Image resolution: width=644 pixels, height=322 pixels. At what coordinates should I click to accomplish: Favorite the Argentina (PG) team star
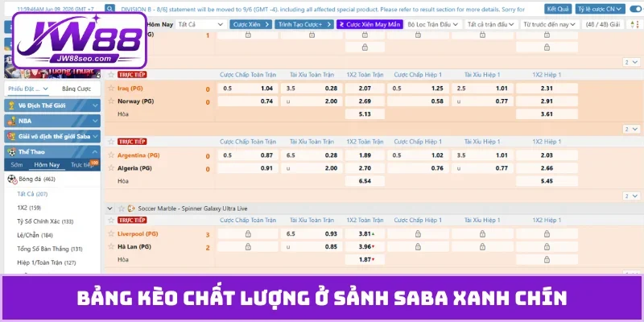[111, 155]
